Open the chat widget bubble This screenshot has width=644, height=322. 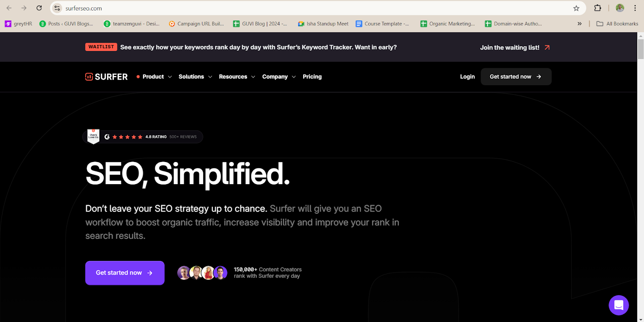pos(619,305)
